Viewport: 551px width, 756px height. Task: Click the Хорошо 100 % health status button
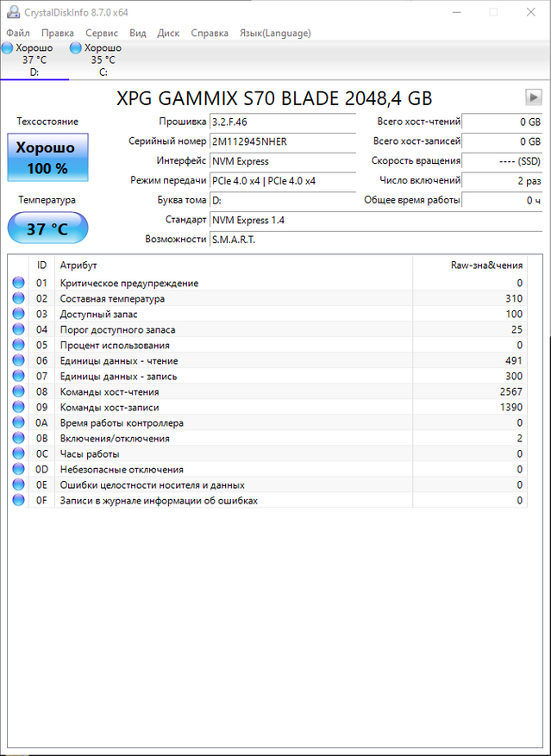(47, 157)
